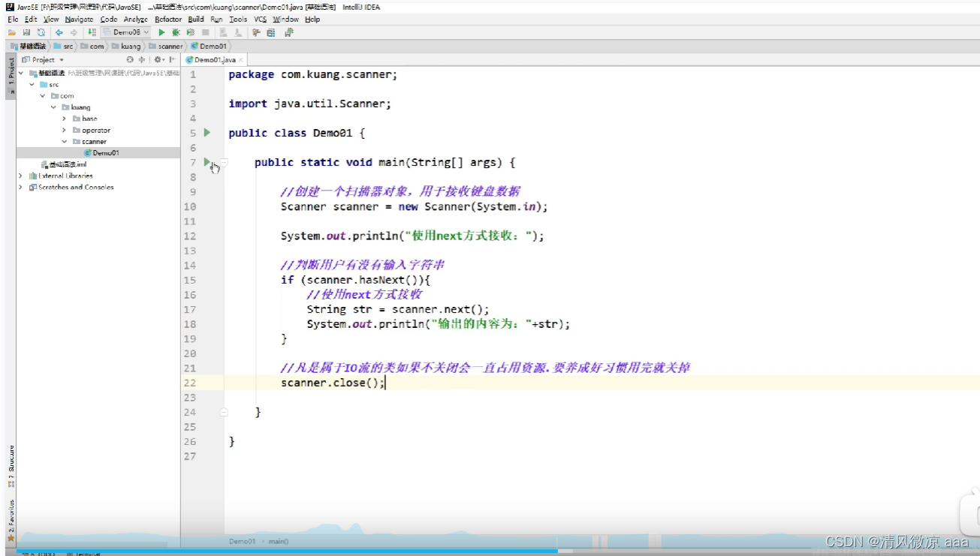Navigate Forward with the right arrow icon
Image resolution: width=980 pixels, height=556 pixels.
click(74, 32)
